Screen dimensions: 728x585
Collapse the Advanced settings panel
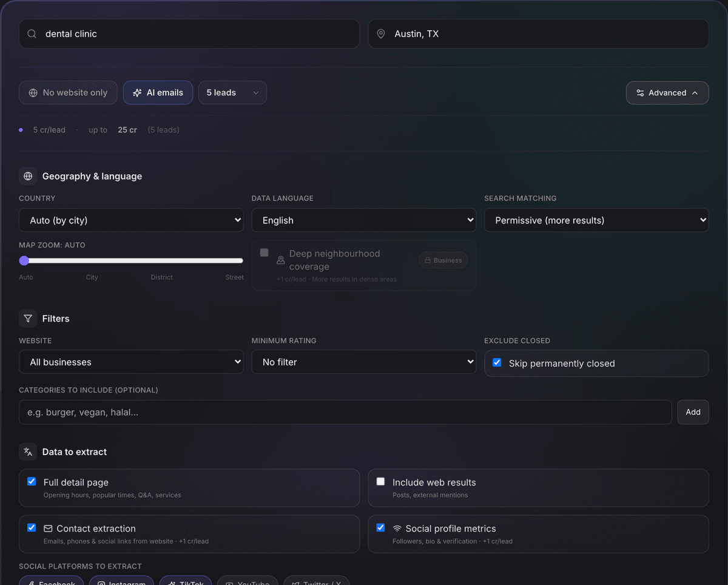pos(667,93)
